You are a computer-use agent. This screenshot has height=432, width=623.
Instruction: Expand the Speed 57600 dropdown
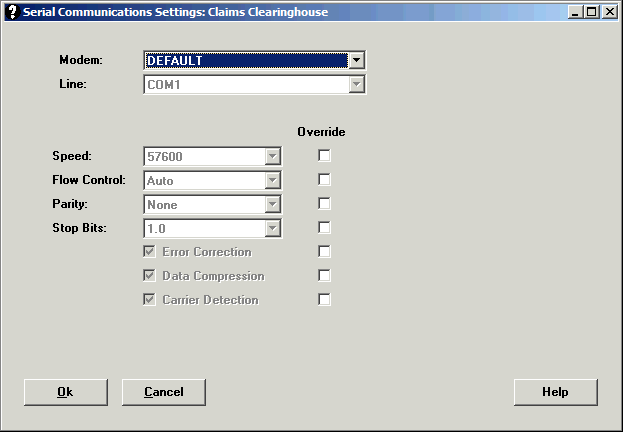[x=271, y=157]
